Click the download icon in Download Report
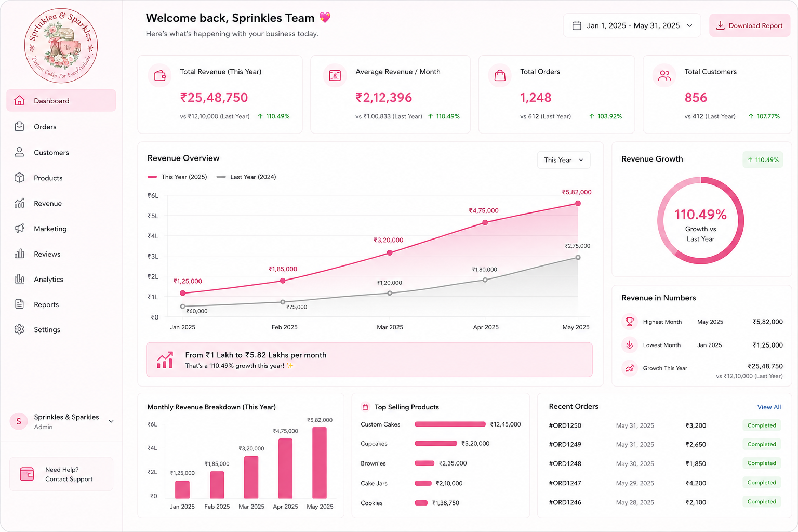 pyautogui.click(x=721, y=25)
